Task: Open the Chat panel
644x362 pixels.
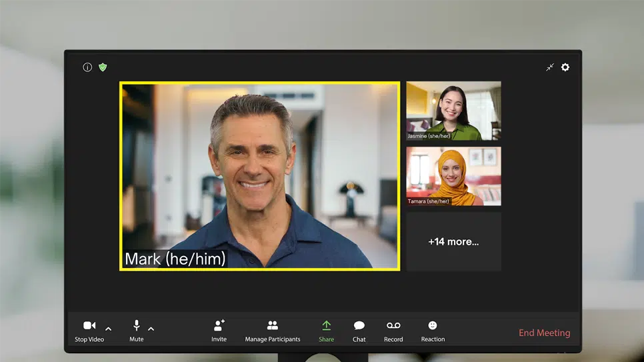Action: pyautogui.click(x=359, y=331)
